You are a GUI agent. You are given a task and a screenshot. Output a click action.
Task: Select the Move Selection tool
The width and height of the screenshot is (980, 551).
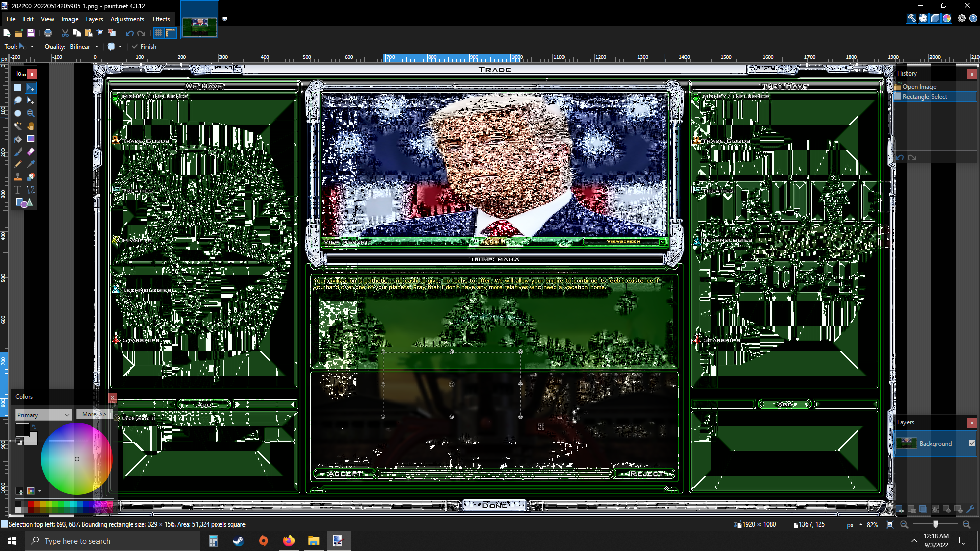pos(31,101)
